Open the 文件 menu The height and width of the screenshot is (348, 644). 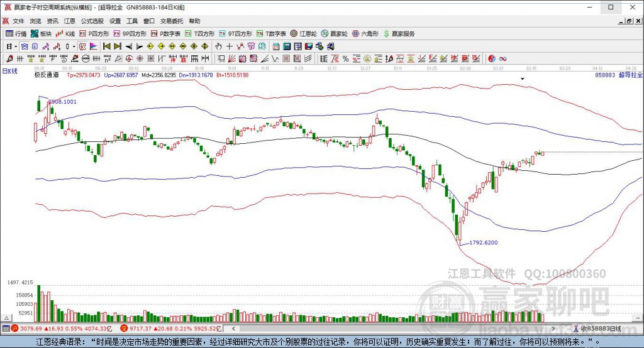point(18,21)
